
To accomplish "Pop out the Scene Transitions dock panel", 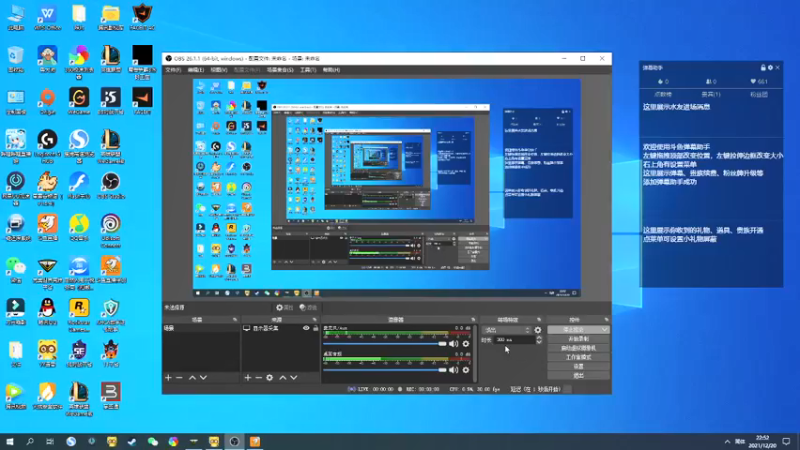I will click(x=539, y=320).
